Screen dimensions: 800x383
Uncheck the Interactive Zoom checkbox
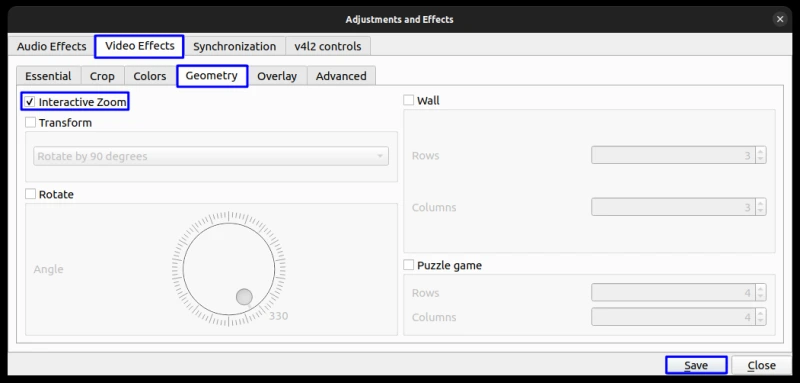tap(30, 102)
